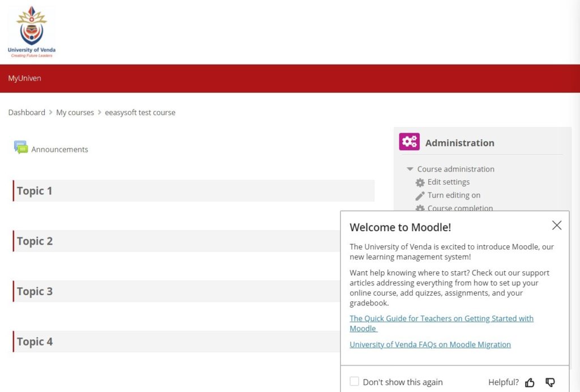Click the Edit settings gear icon
This screenshot has width=580, height=392.
point(420,182)
